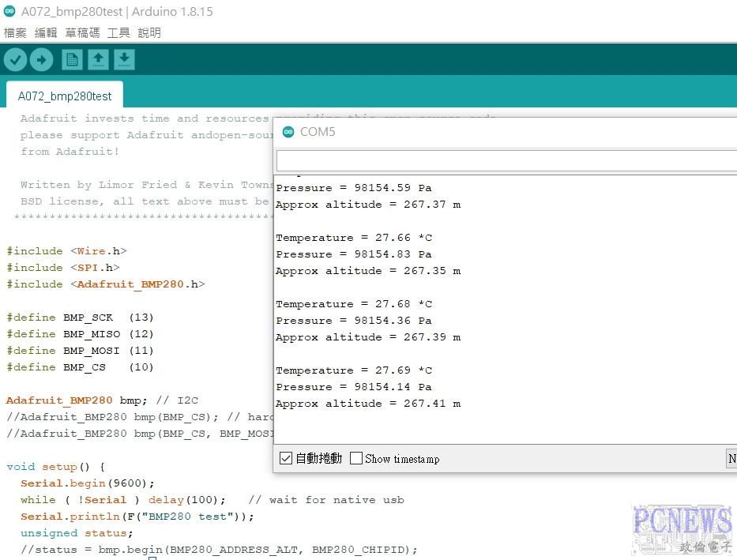This screenshot has height=560, width=737.
Task: Click the 'Approx altitude = 267.37 m' output line
Action: (x=368, y=205)
